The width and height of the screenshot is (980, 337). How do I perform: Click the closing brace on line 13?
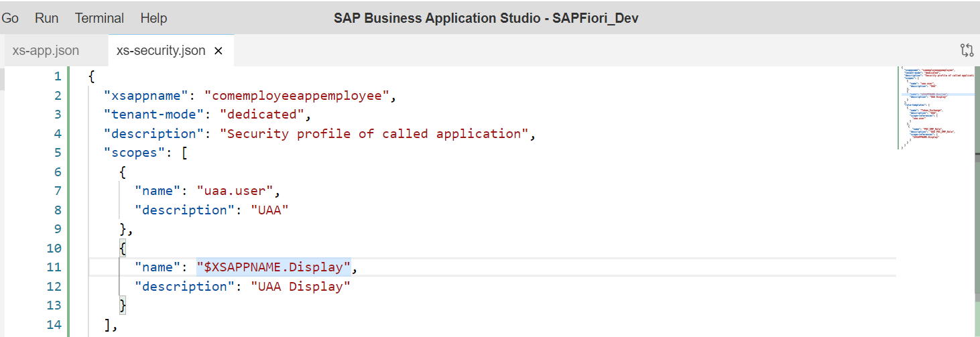point(123,306)
